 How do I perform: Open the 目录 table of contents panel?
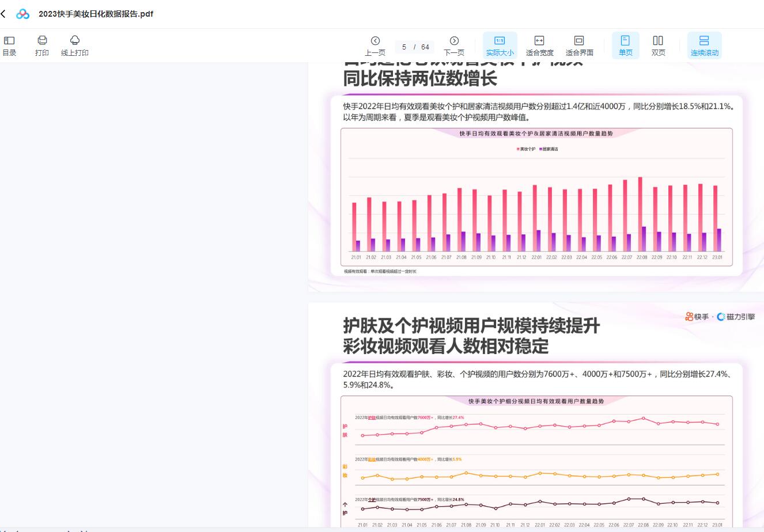(9, 45)
